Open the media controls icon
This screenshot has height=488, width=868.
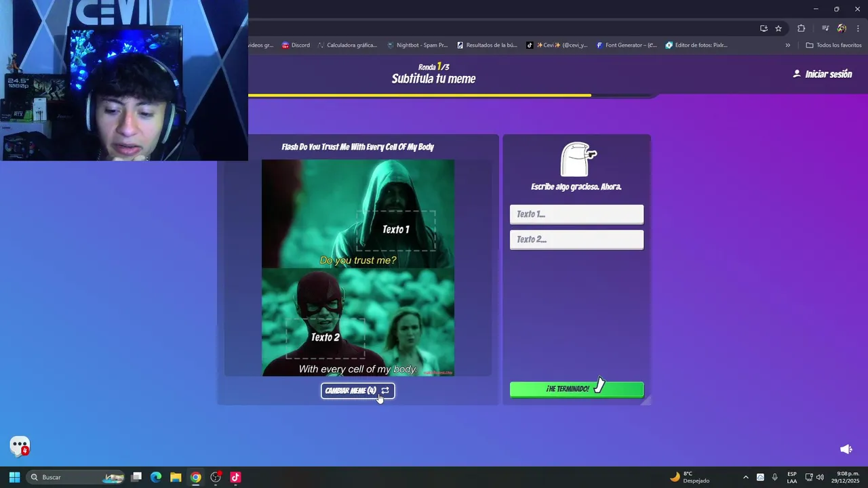(825, 28)
